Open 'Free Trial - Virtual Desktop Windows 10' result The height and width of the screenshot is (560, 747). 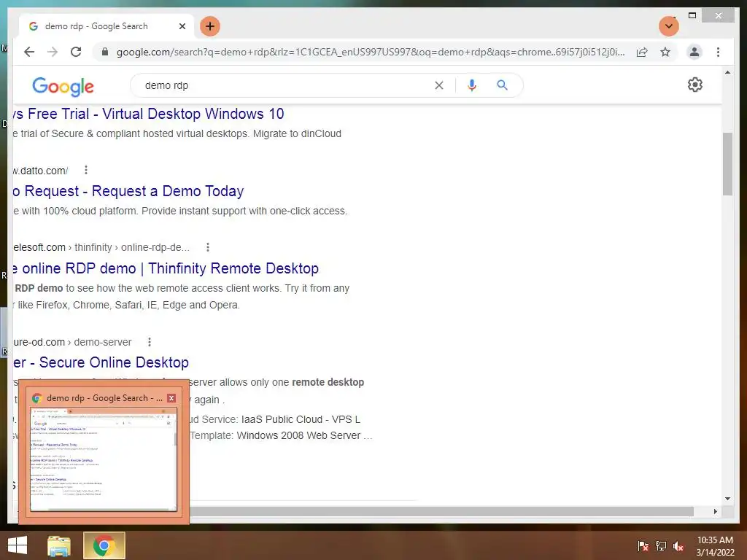click(149, 114)
